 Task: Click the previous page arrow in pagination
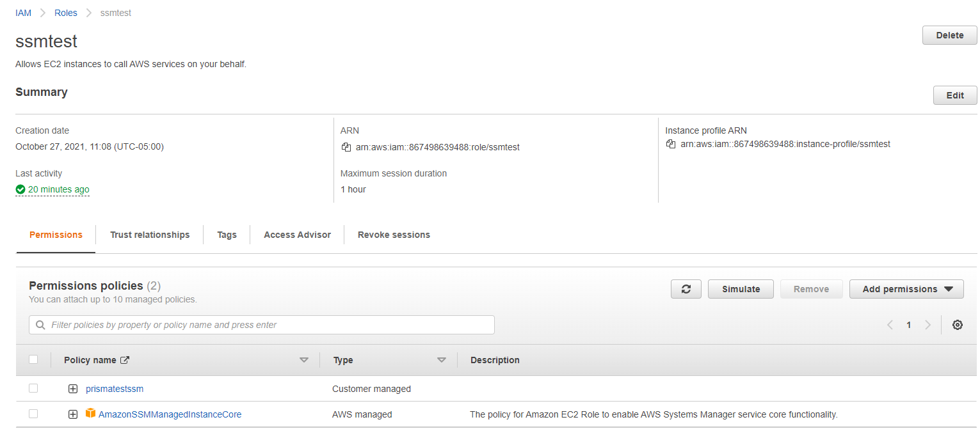click(890, 325)
